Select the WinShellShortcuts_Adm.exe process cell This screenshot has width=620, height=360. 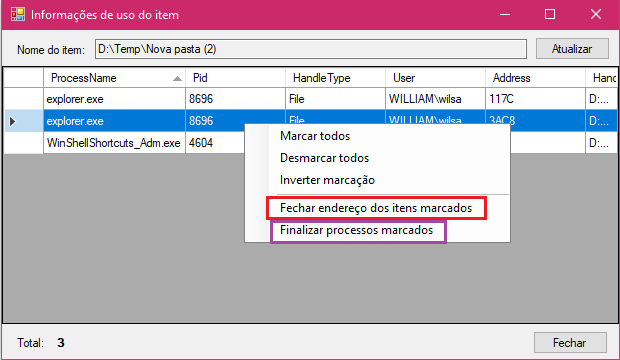[114, 143]
